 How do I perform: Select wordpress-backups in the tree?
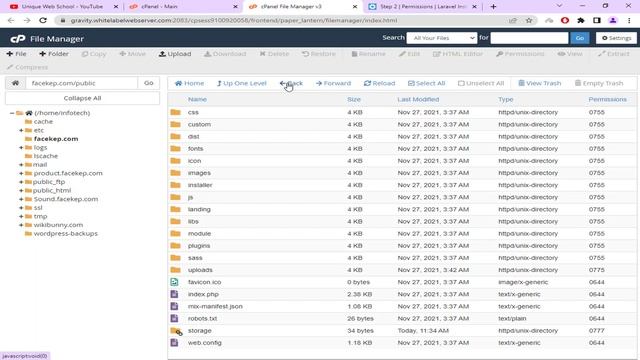65,233
